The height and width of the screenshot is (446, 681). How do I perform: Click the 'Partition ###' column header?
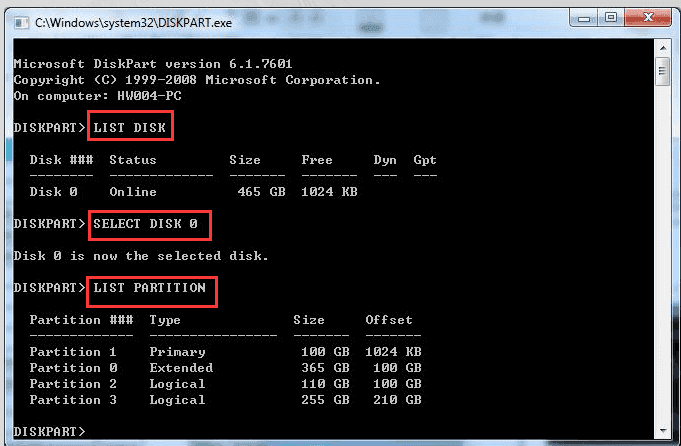81,320
